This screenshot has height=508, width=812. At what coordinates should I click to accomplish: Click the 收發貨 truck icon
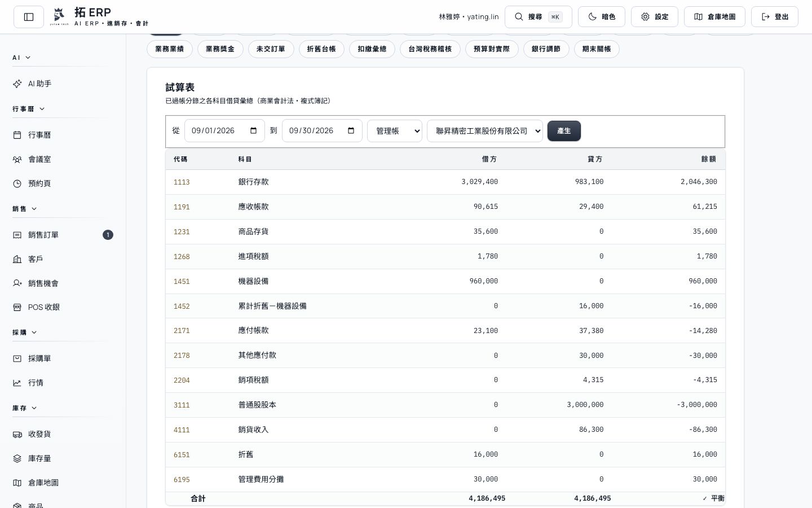pos(17,434)
